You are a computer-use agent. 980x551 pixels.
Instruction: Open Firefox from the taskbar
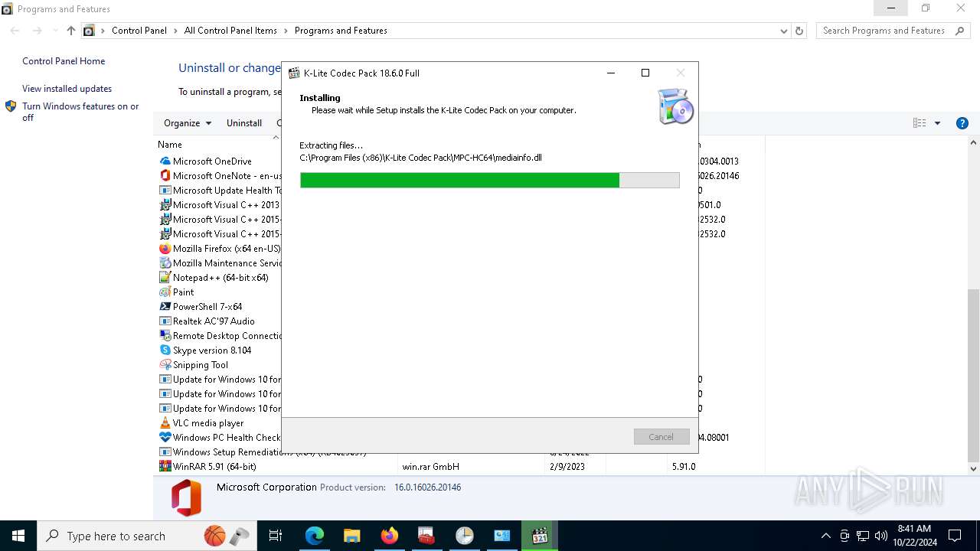(390, 536)
